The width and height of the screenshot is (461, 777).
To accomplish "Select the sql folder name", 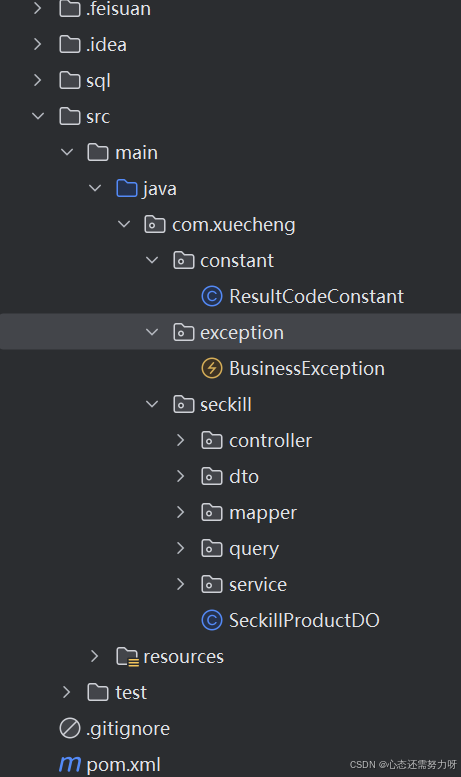I will tap(98, 81).
